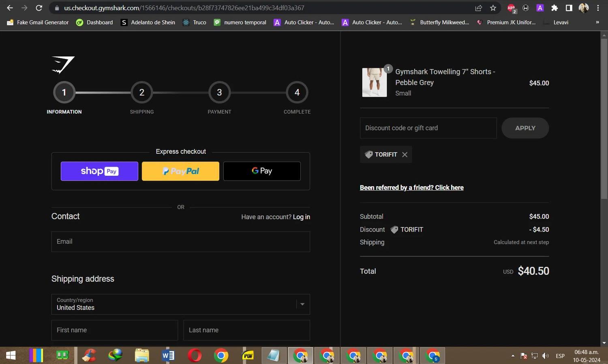Remove the TORIFIT discount code

pos(405,155)
